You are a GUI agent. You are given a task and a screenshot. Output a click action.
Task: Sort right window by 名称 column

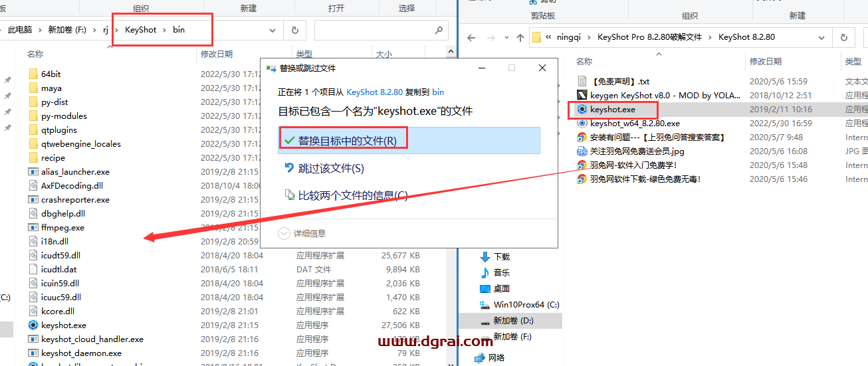coord(584,61)
